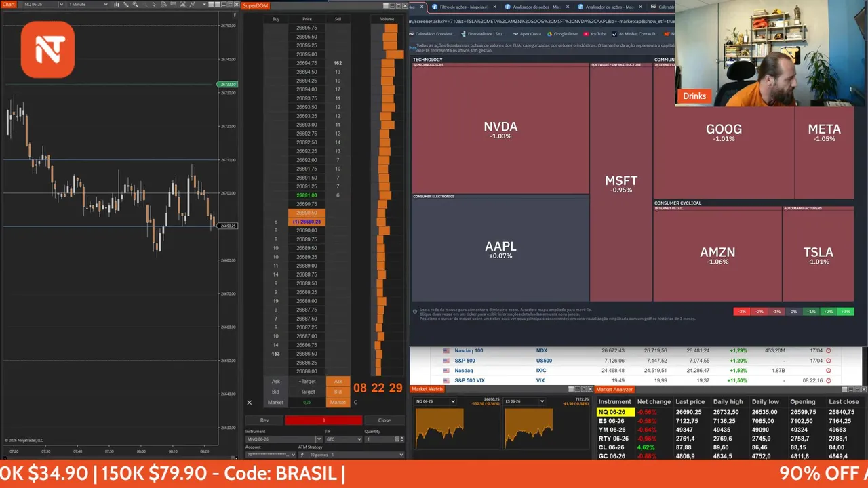Viewport: 868px width, 488px height.
Task: Click the NinjaTrader logo overlay on the chart
Action: point(47,49)
